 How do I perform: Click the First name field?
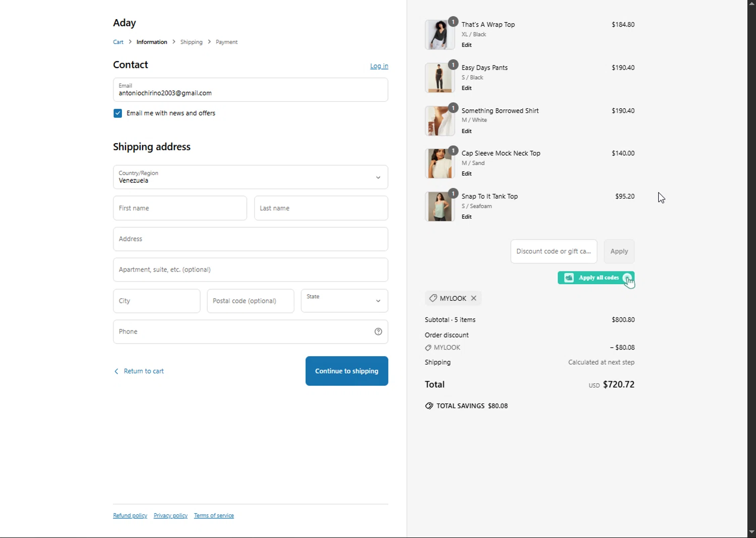pyautogui.click(x=180, y=208)
